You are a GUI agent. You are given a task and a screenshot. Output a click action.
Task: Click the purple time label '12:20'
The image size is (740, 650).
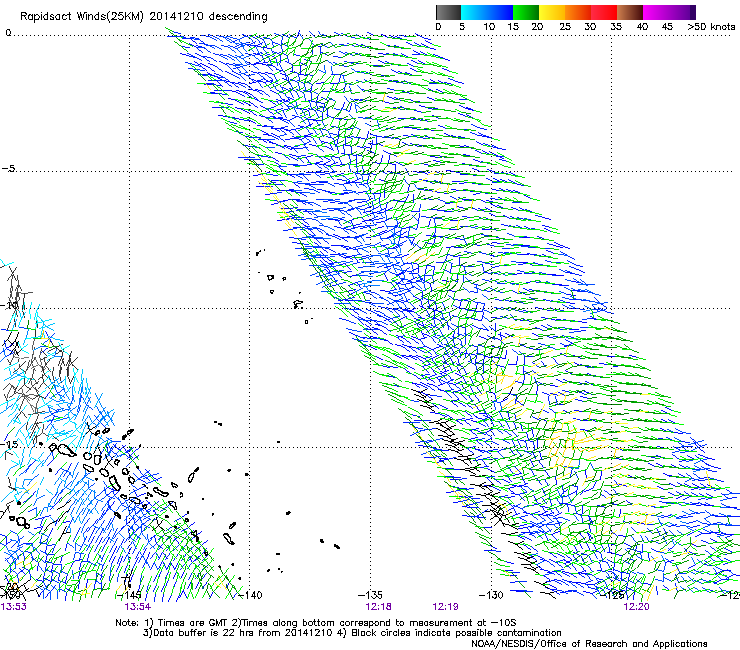pyautogui.click(x=636, y=607)
